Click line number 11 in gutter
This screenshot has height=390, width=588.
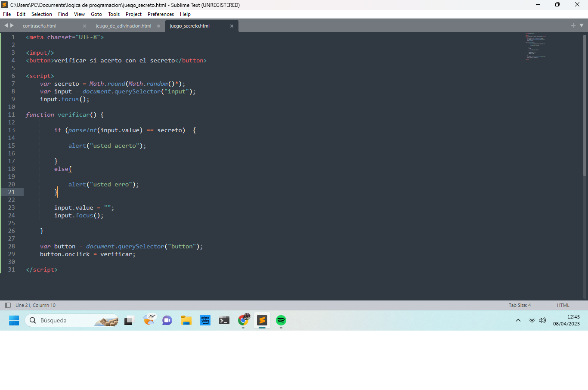(11, 115)
